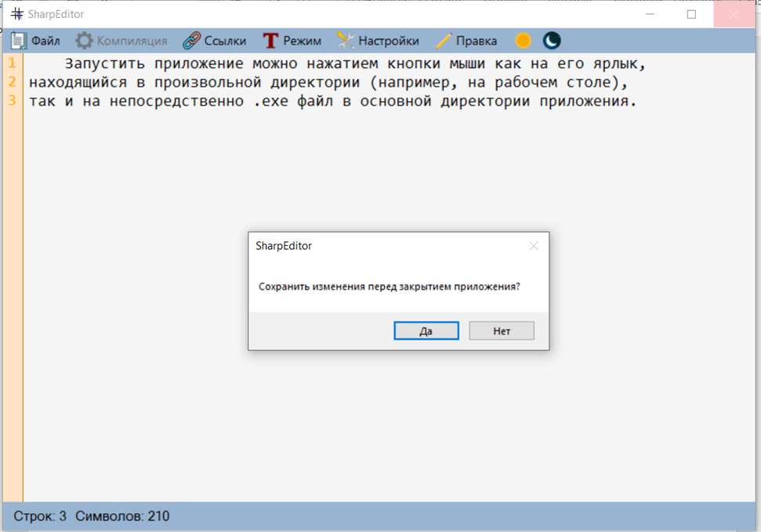Enable dark theme with the moon icon
The width and height of the screenshot is (761, 532).
coord(552,39)
